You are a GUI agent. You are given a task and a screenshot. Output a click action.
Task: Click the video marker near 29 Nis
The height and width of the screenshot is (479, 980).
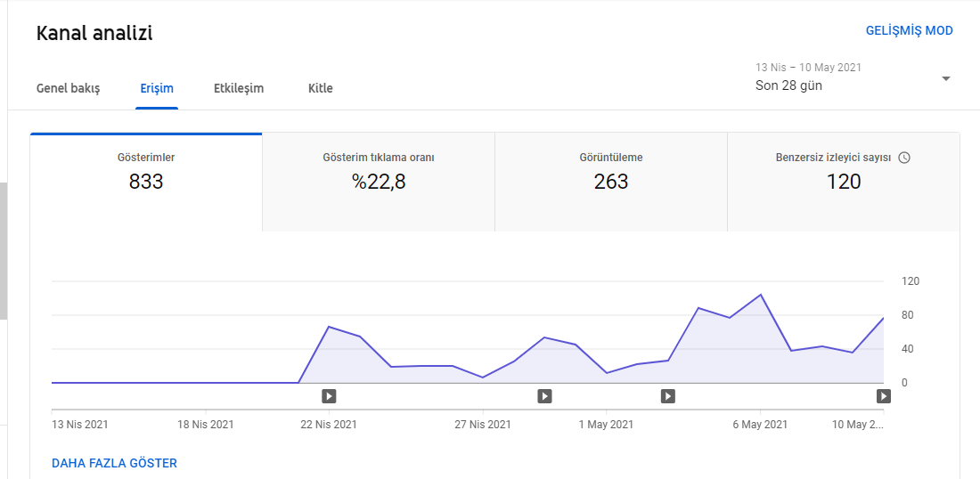click(544, 395)
